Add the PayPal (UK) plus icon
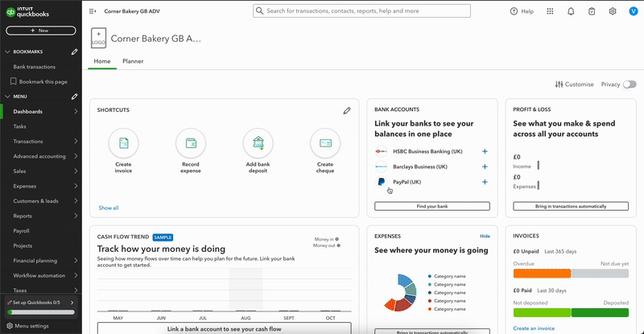The width and height of the screenshot is (644, 334). [485, 182]
